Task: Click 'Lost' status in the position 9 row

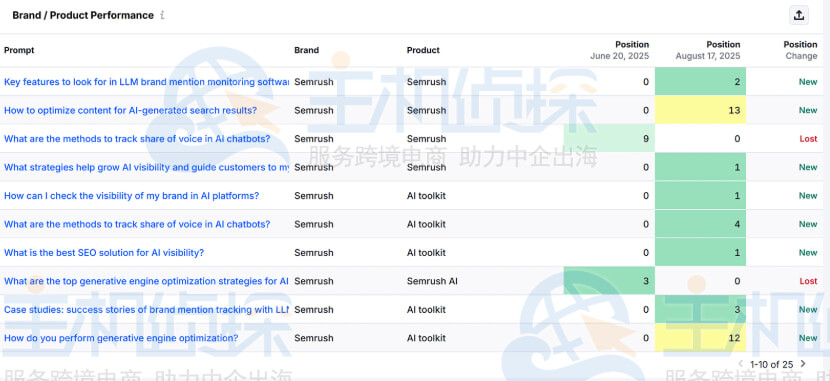Action: pos(808,139)
